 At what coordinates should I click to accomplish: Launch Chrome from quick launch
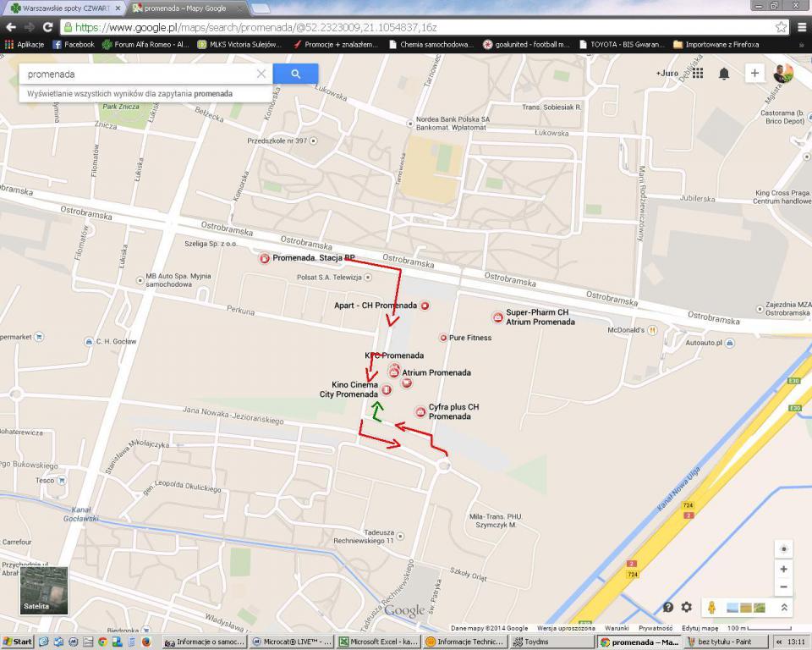pyautogui.click(x=102, y=642)
